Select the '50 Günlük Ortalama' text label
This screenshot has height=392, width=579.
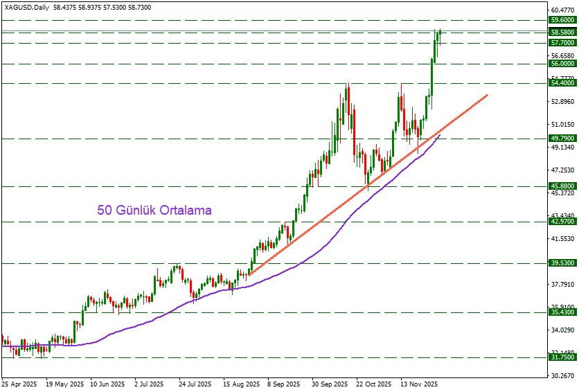click(154, 210)
